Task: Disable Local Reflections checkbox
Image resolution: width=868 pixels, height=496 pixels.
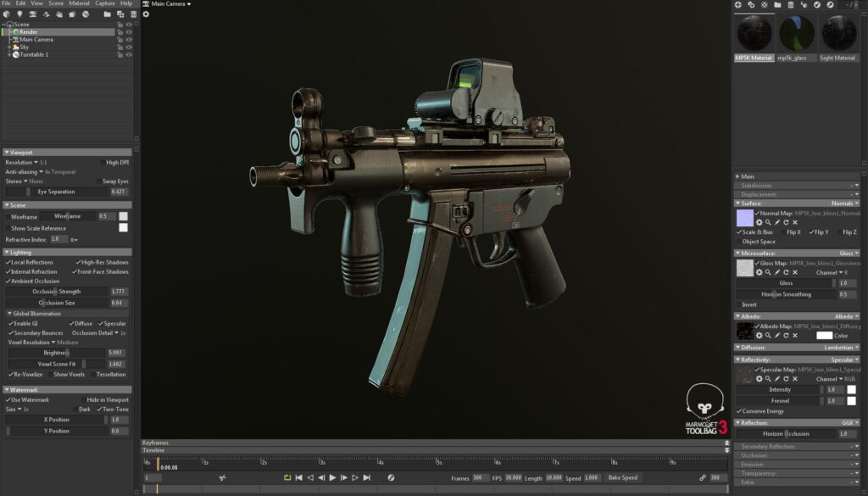Action: point(8,262)
